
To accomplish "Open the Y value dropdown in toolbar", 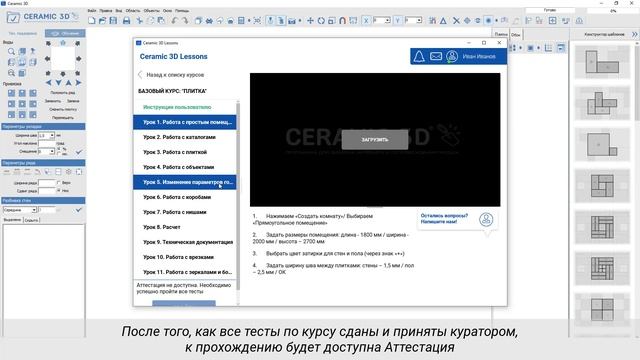I will pyautogui.click(x=419, y=20).
